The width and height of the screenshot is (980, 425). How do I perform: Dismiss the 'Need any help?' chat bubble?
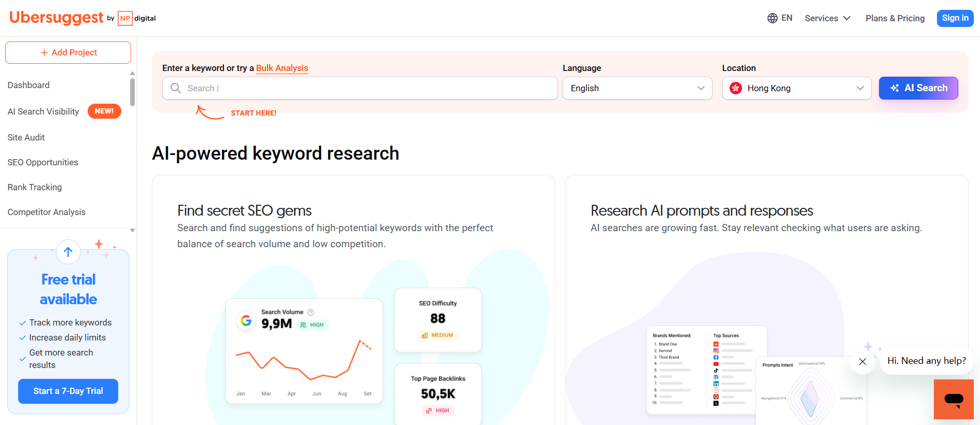click(x=862, y=361)
